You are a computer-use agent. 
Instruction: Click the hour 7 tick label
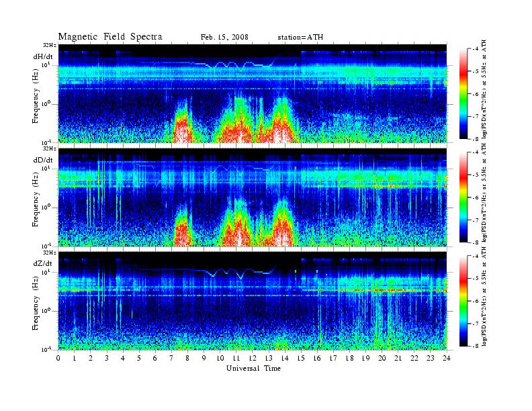(171, 359)
